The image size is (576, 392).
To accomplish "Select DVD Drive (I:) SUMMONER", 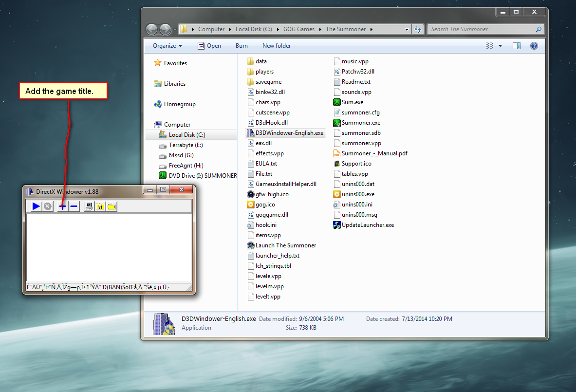I will [x=198, y=176].
